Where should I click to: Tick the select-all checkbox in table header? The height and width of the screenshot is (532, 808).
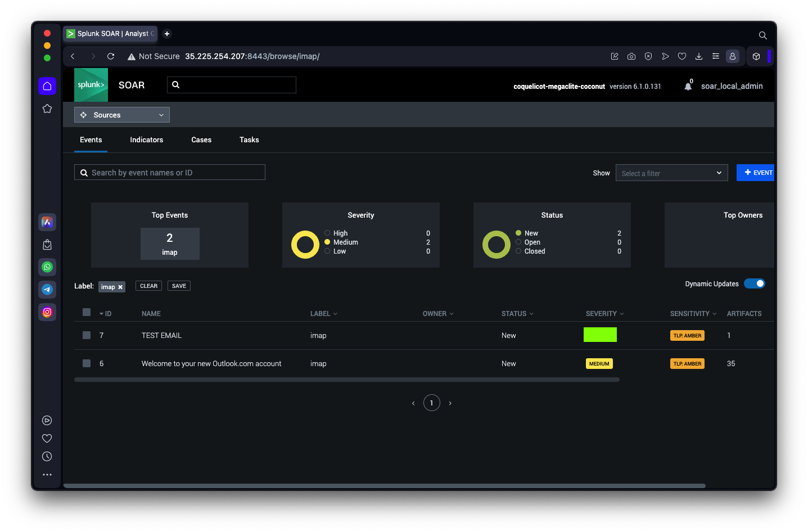87,312
